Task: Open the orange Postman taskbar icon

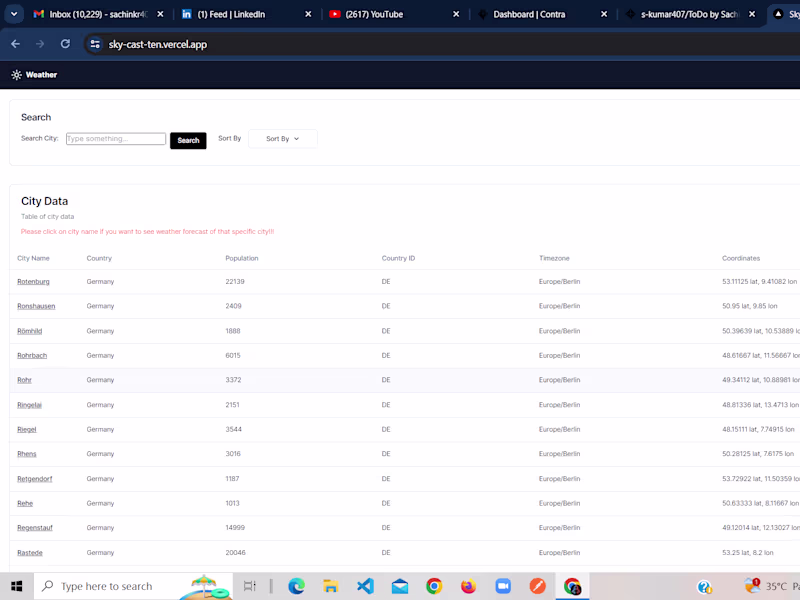Action: tap(537, 586)
